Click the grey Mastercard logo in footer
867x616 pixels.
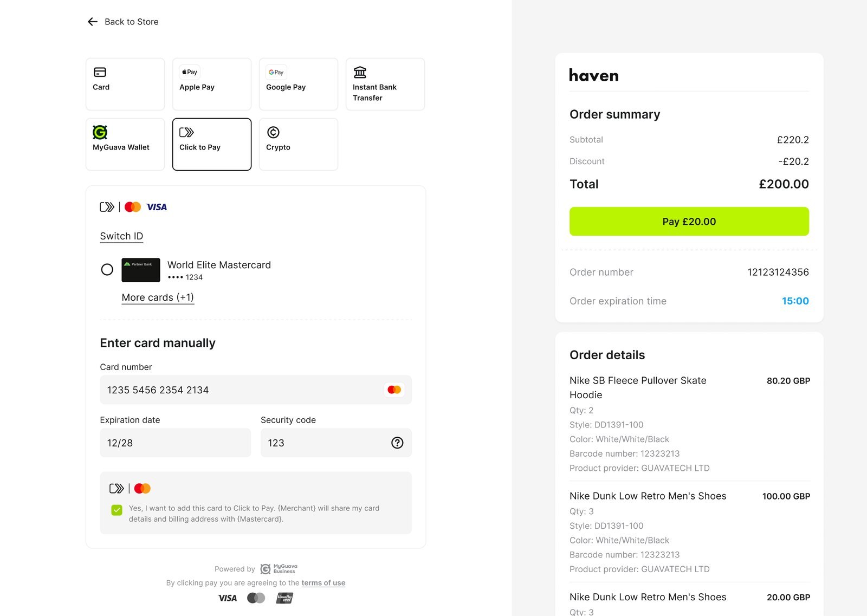pyautogui.click(x=256, y=598)
